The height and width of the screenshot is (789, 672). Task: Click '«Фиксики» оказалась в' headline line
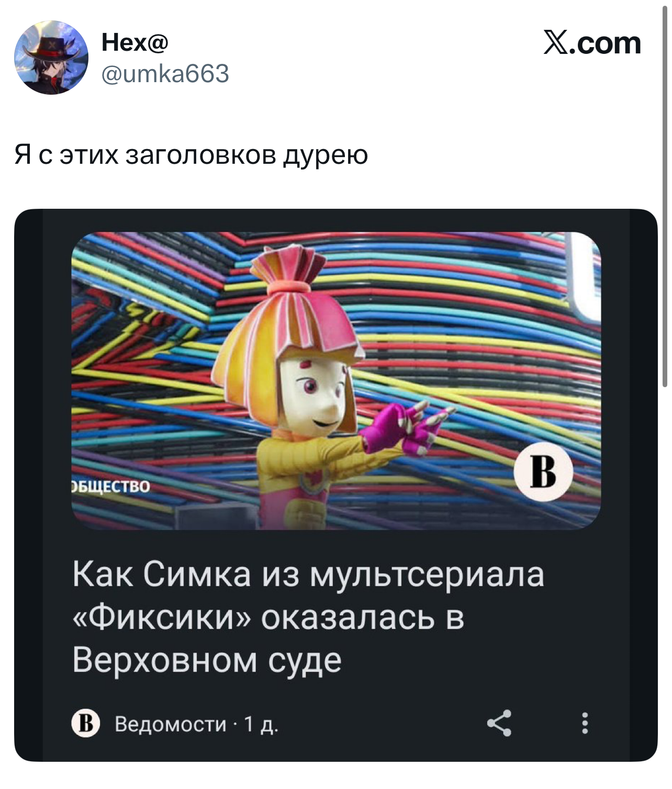(268, 617)
